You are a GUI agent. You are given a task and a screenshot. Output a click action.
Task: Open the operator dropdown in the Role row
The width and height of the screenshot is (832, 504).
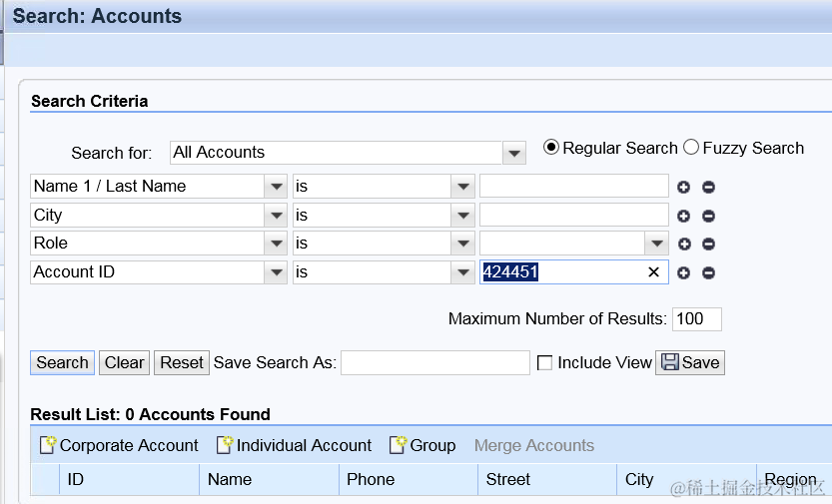(x=463, y=244)
